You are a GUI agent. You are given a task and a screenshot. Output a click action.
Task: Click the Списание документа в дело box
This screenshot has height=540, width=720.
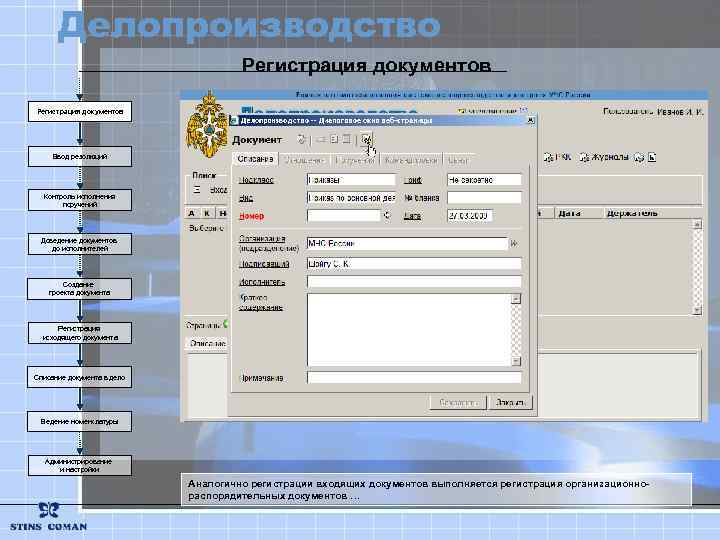click(80, 377)
